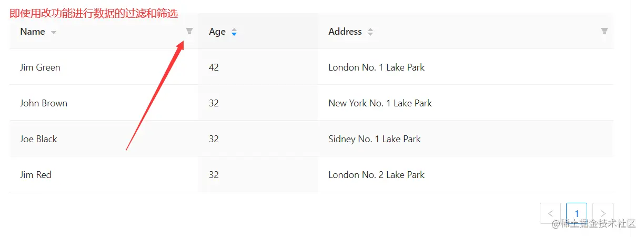Click the Age column header text
644x237 pixels.
tap(217, 32)
